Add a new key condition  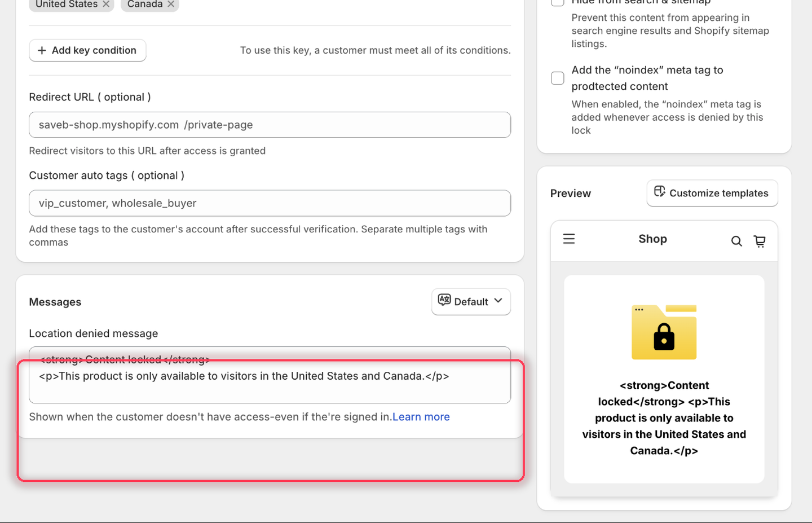87,50
